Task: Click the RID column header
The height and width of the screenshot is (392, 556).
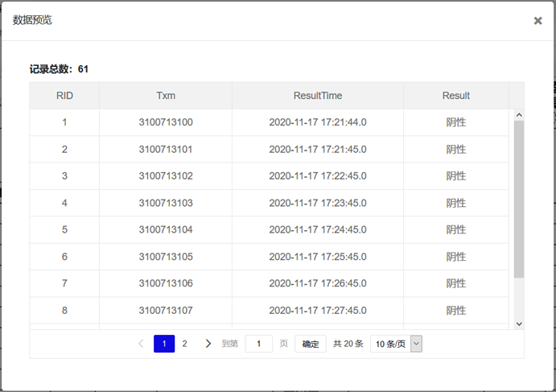Action: (64, 96)
